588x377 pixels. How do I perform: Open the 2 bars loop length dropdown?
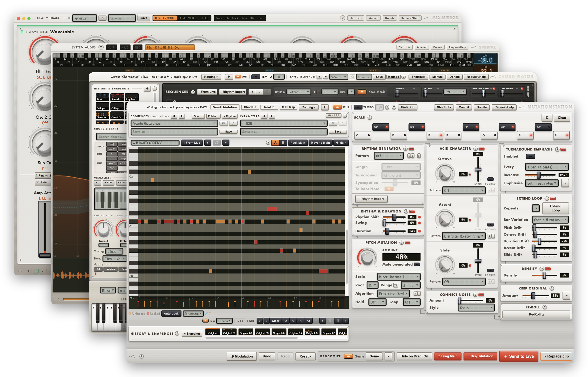[224, 321]
